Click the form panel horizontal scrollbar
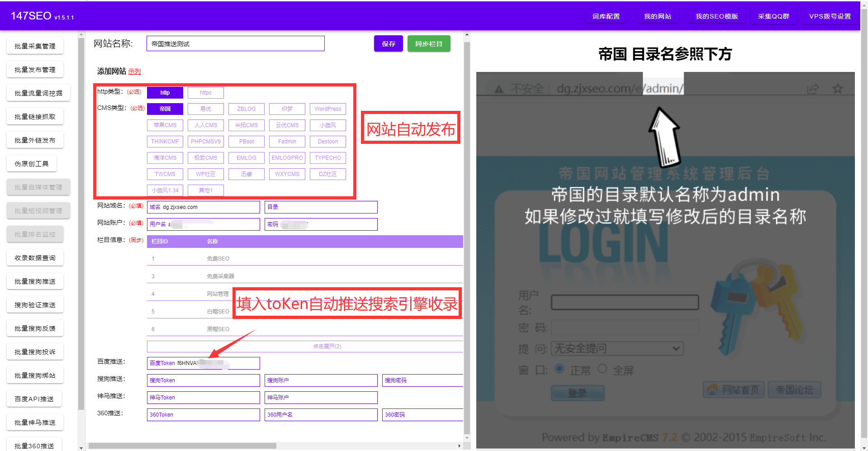The image size is (868, 451). [182, 446]
